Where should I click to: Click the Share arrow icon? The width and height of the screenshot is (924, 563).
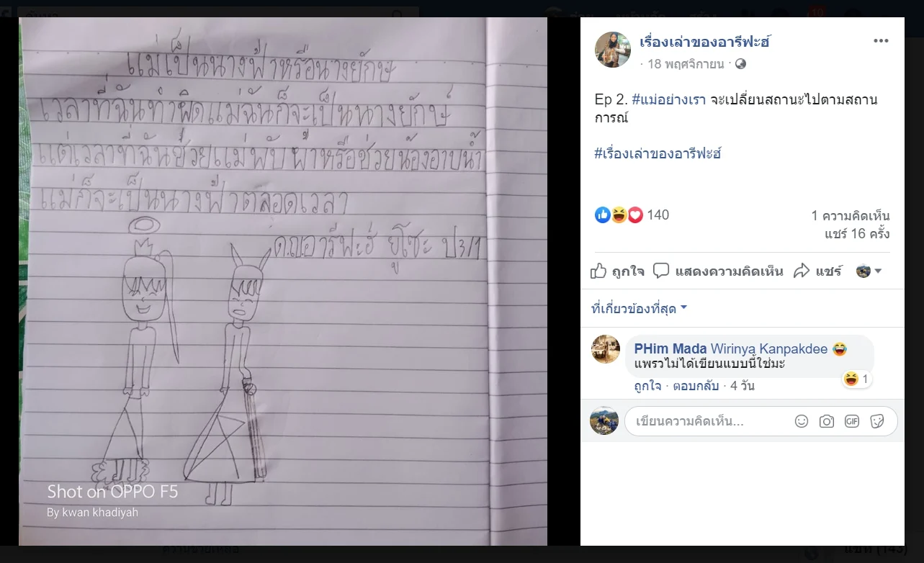802,271
